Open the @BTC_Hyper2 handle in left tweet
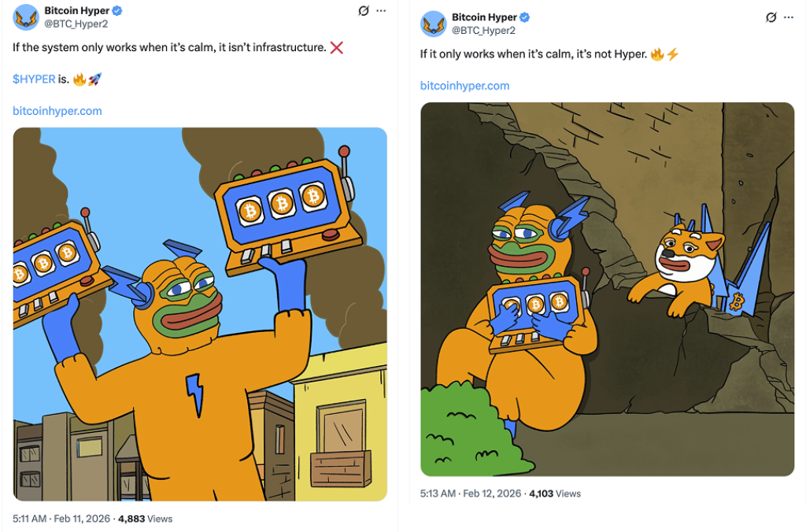Screen dimensions: 806x532 coord(76,24)
